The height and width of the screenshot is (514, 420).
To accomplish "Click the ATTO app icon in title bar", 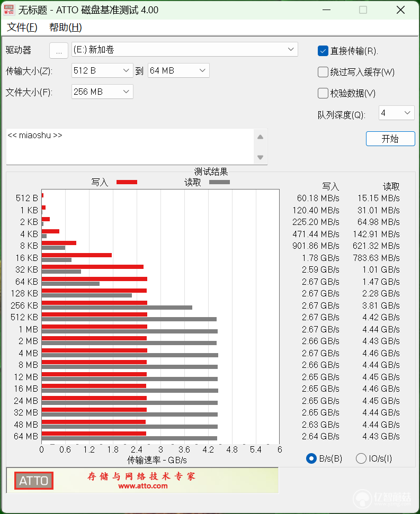I will coord(9,10).
